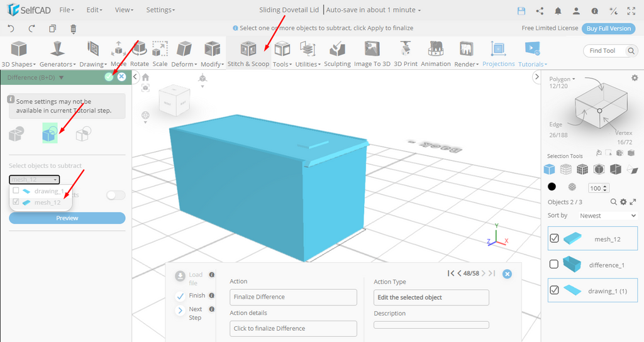Open the File menu
This screenshot has height=342, width=644.
pyautogui.click(x=67, y=10)
